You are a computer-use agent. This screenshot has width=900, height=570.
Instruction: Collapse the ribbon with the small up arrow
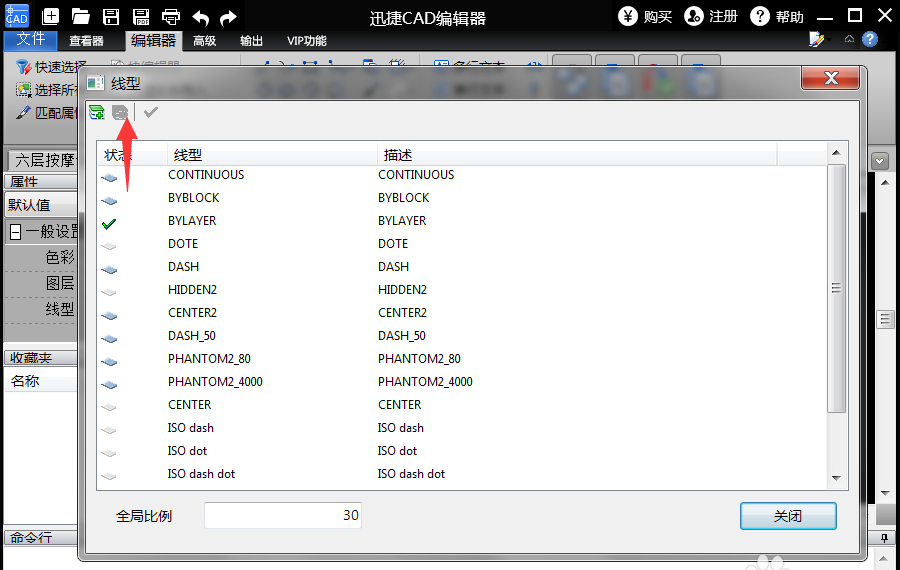849,39
